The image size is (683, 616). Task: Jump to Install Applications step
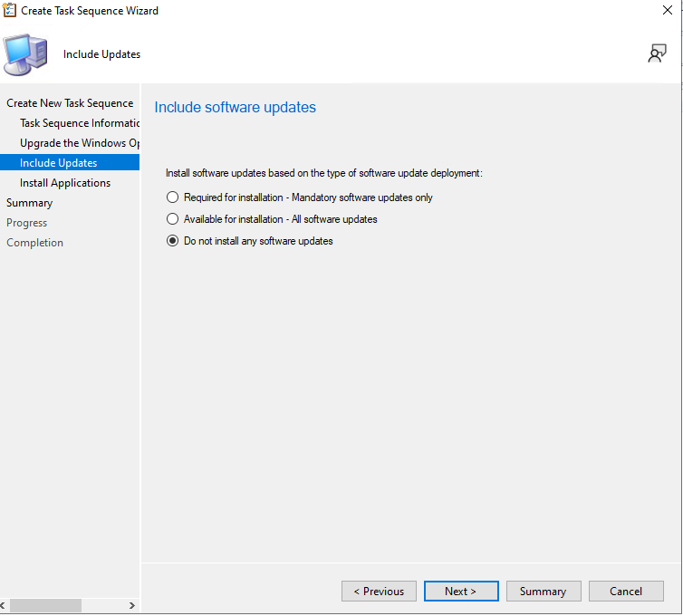[x=65, y=183]
